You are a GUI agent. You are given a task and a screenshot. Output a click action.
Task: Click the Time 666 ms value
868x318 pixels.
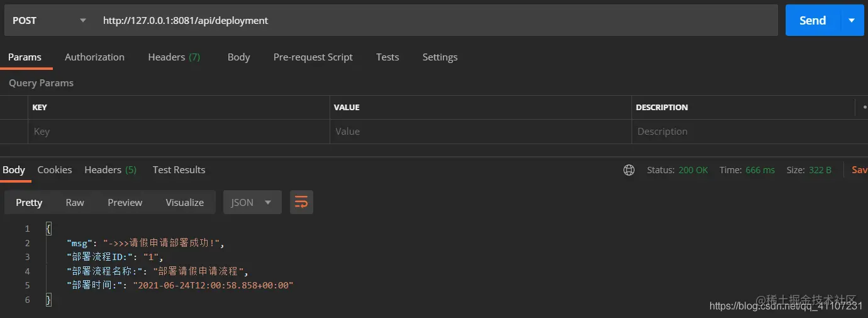[x=760, y=170]
